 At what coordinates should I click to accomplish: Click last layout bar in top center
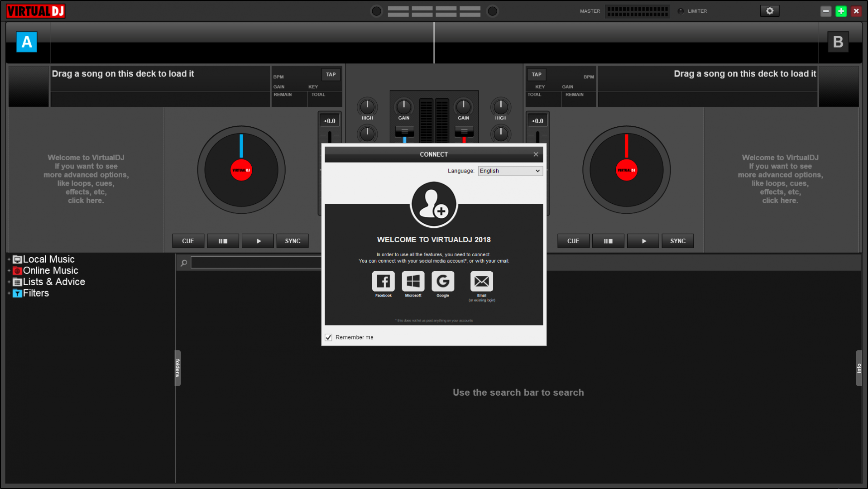tap(470, 11)
